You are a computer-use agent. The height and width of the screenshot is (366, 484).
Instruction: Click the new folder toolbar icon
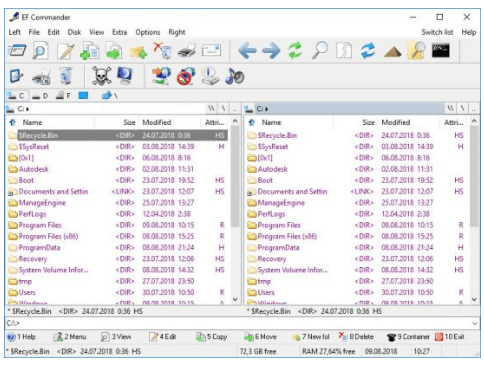(x=138, y=52)
